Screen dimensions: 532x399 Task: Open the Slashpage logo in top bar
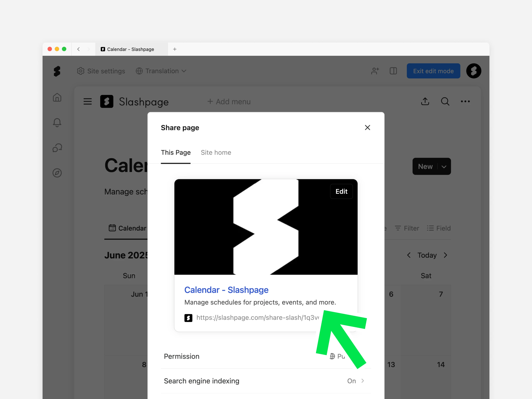[x=57, y=71]
